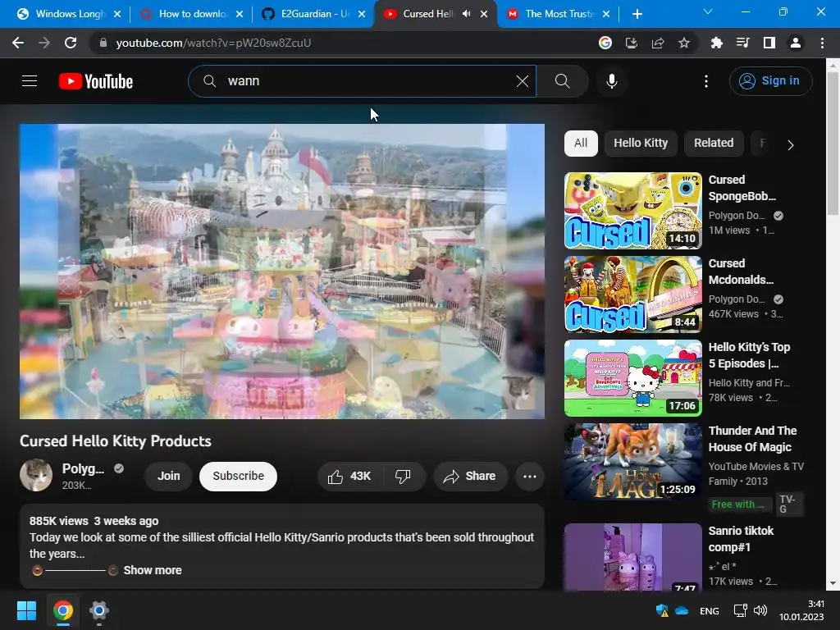The image size is (840, 630).
Task: Open the Polyg... channel name link
Action: [x=83, y=468]
